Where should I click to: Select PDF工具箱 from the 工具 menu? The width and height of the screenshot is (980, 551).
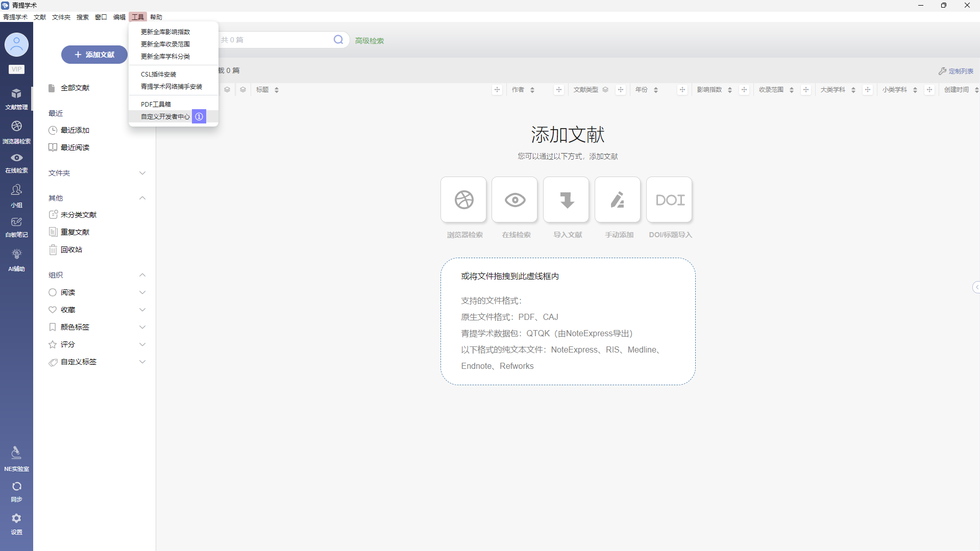156,104
